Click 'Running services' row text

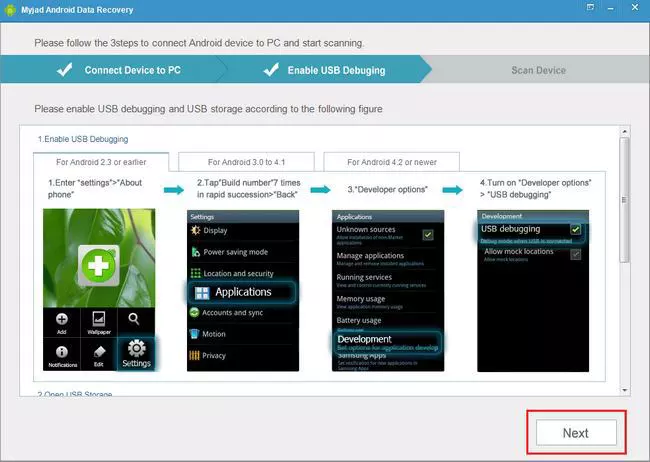coord(364,277)
